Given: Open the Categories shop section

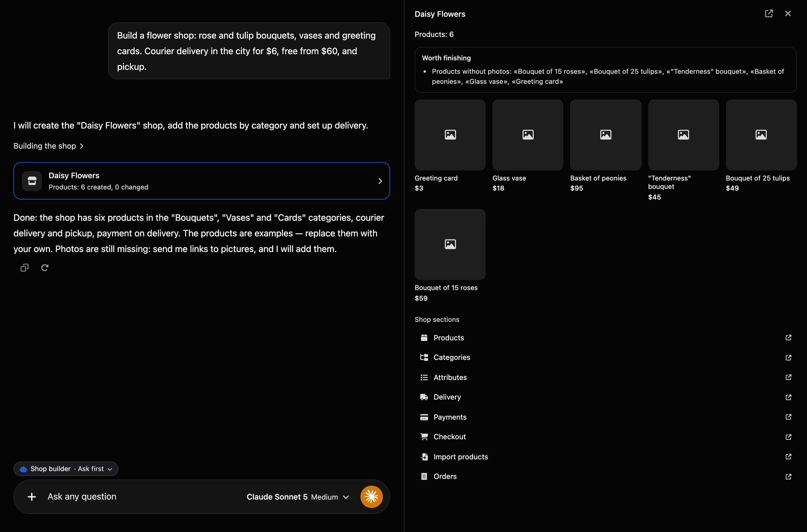Looking at the screenshot, I should tap(606, 357).
